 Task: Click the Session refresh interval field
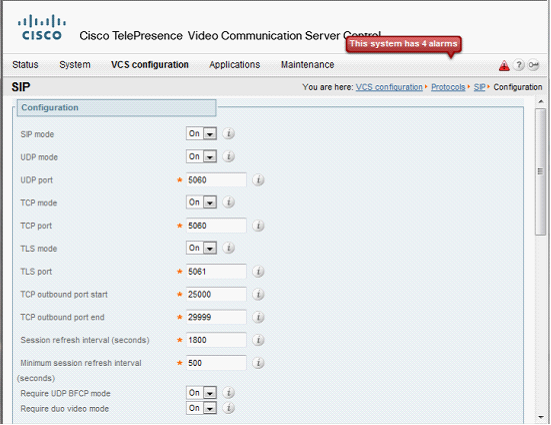(216, 340)
